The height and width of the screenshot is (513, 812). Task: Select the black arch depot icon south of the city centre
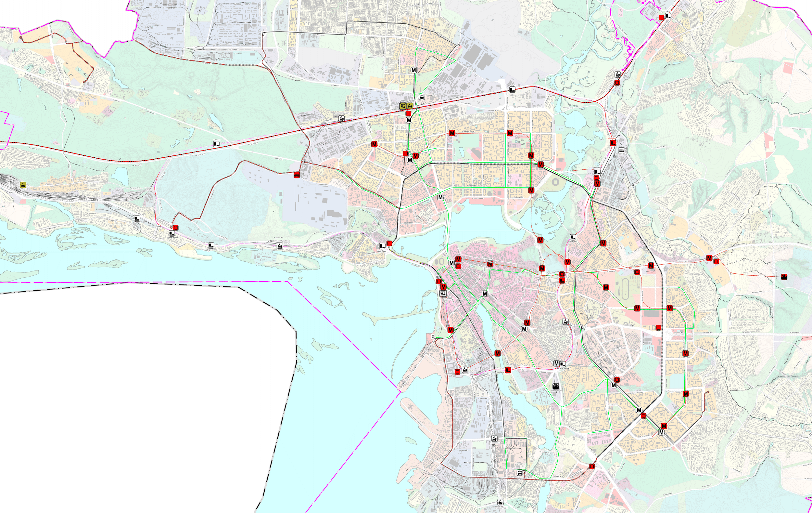pos(555,386)
